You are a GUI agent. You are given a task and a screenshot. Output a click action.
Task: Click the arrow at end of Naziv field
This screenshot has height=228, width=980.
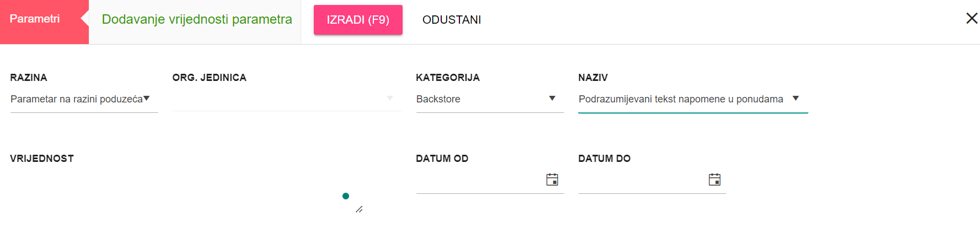pos(796,99)
